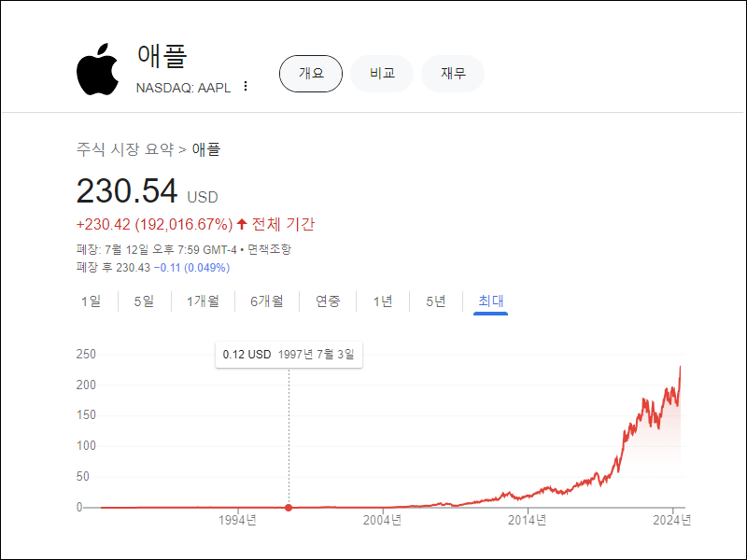Viewport: 747px width, 560px height.
Task: Click the red data point on chart
Action: (x=289, y=508)
